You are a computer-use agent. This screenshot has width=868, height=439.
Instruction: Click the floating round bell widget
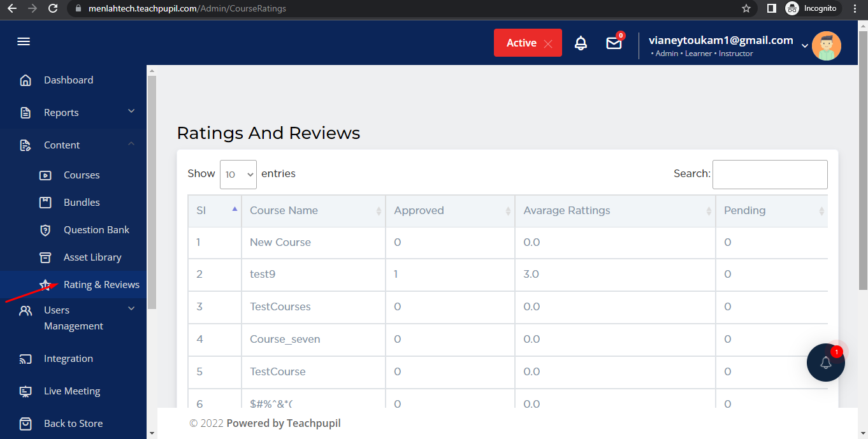(825, 363)
